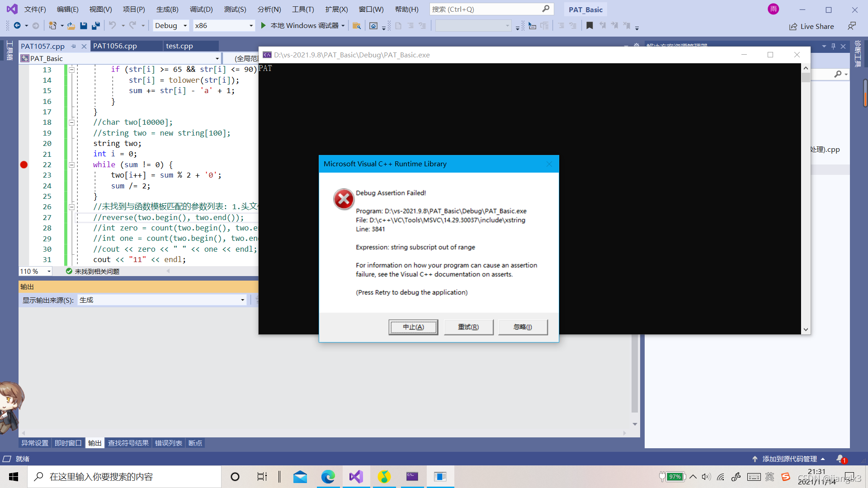Screen dimensions: 868x488
Task: Collapse the while loop at line 22
Action: point(71,165)
